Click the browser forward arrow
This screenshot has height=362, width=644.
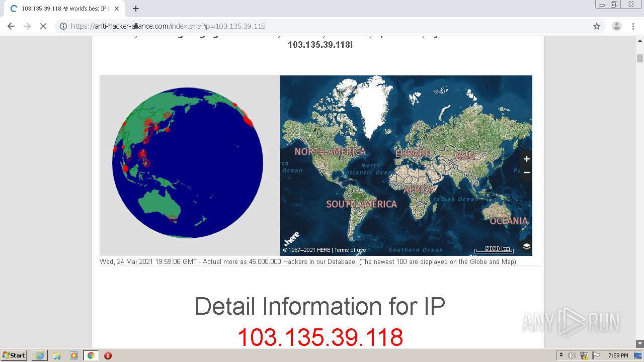click(x=27, y=26)
